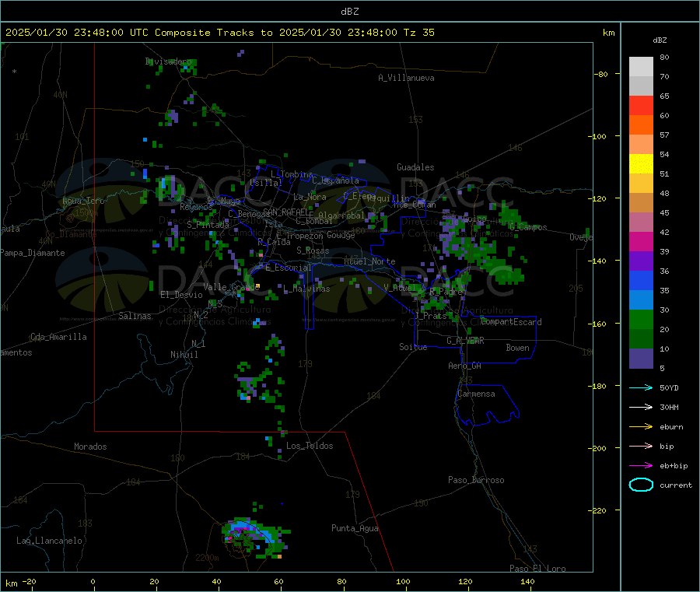
Task: Pick the purple 36-39 dBZ color band
Action: click(641, 261)
